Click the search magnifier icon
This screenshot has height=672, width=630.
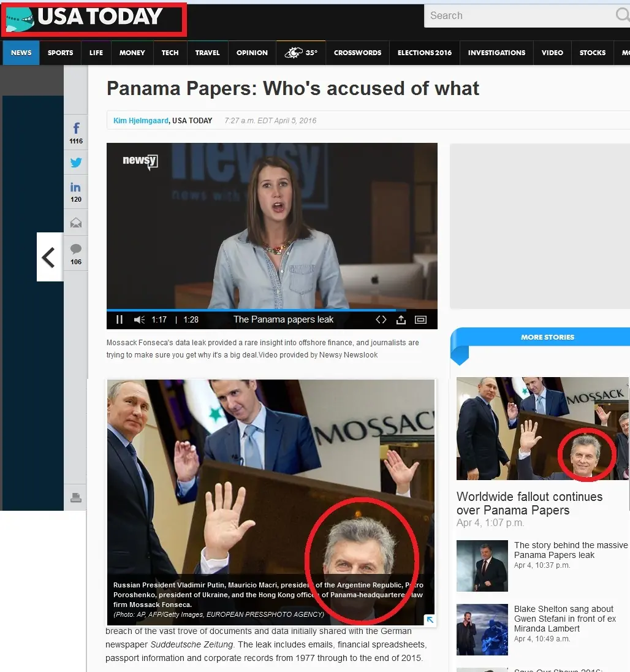(x=622, y=15)
